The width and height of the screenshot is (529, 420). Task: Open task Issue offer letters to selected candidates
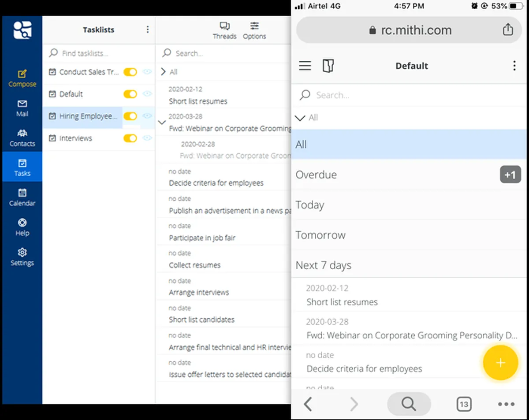(224, 369)
